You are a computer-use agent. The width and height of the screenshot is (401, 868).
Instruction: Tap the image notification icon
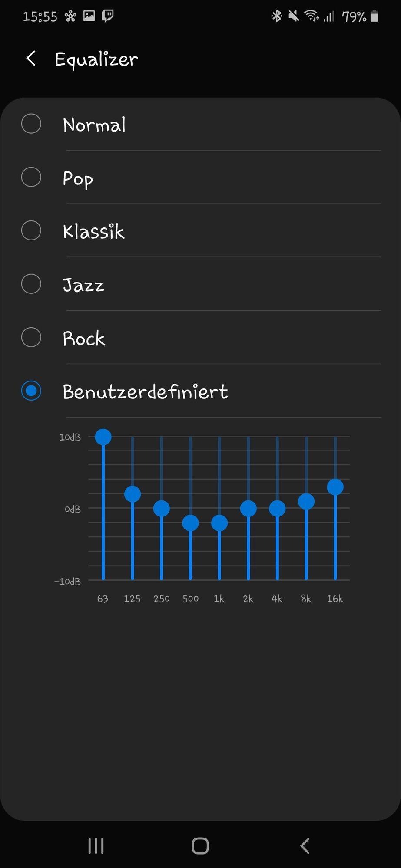pos(89,16)
